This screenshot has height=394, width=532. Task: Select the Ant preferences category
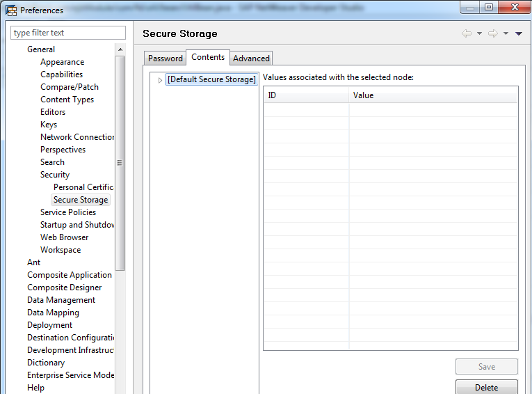[x=33, y=262]
